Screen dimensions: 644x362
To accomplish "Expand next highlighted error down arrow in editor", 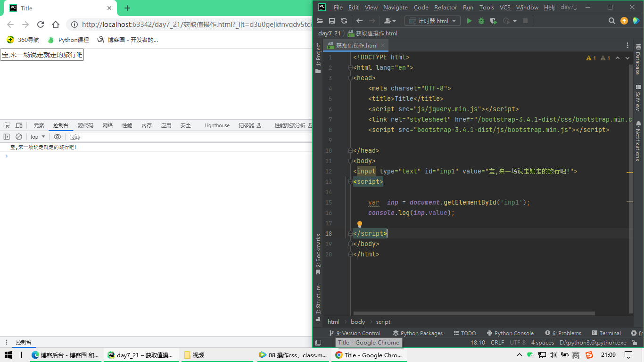I will [x=627, y=58].
